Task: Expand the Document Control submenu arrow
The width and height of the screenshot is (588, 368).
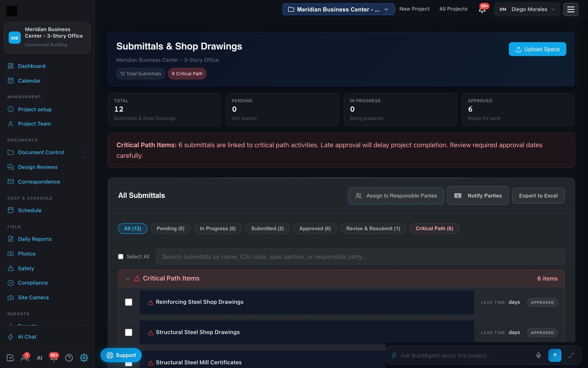Action: pos(85,153)
